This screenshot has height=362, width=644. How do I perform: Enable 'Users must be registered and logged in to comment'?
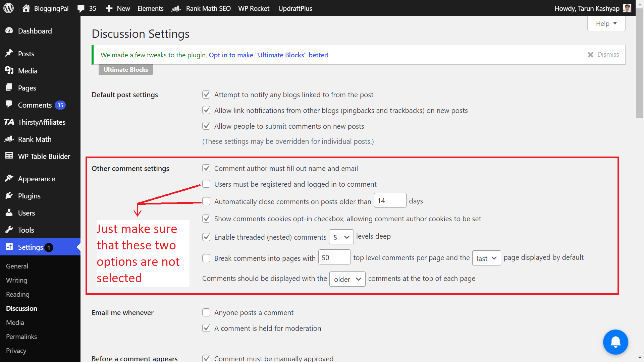point(206,184)
